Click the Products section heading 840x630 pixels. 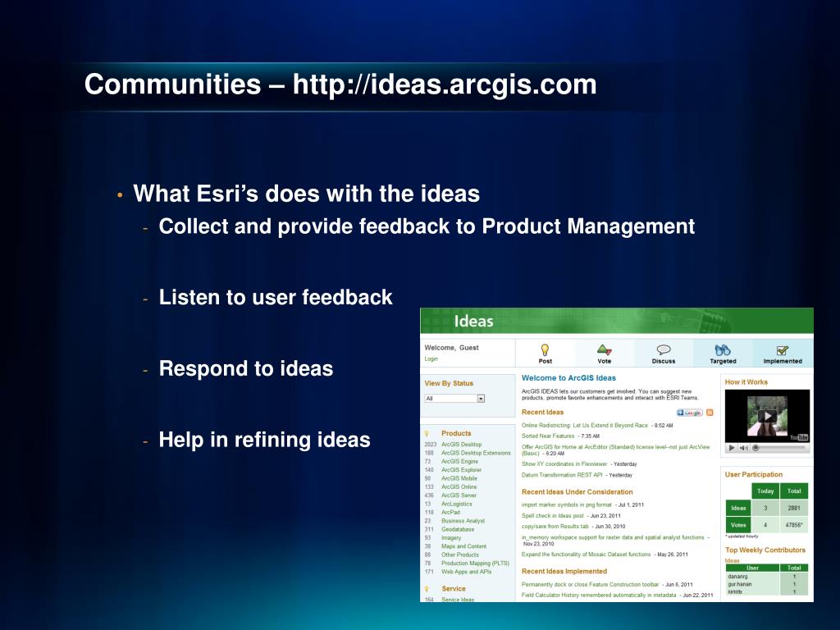[x=456, y=433]
